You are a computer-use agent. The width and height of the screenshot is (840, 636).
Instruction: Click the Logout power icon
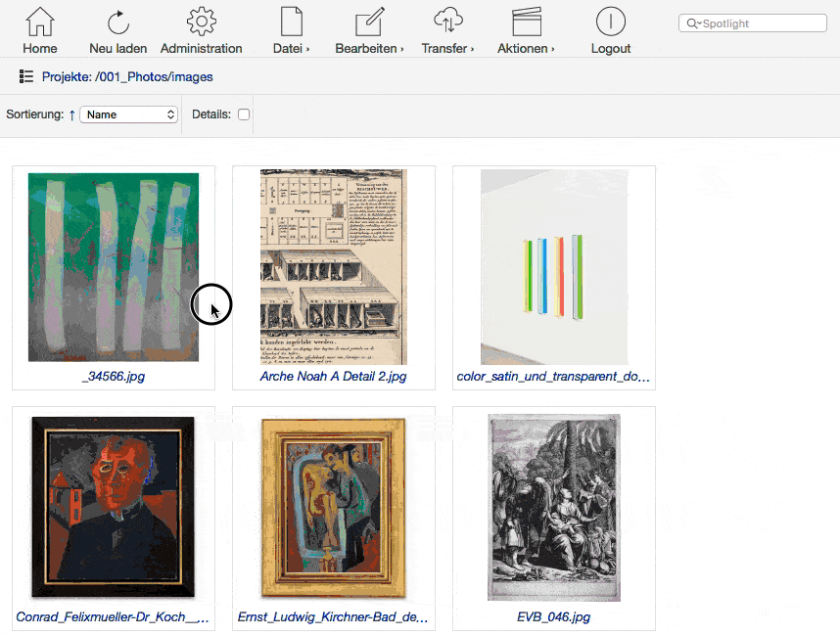coord(610,22)
